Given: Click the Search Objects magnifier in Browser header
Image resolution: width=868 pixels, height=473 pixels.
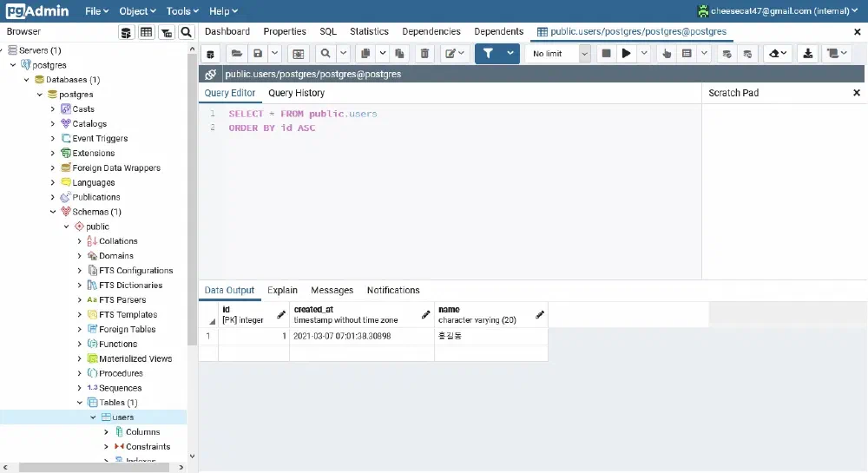Looking at the screenshot, I should [186, 33].
